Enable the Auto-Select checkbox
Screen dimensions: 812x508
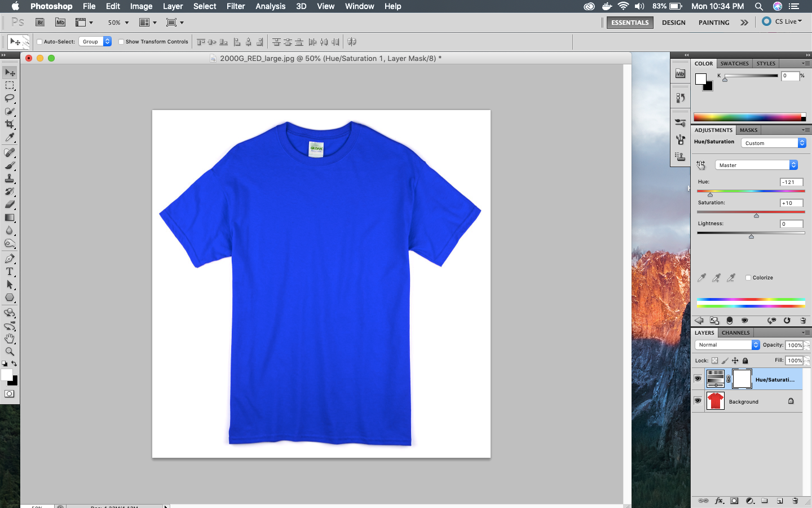[x=39, y=42]
